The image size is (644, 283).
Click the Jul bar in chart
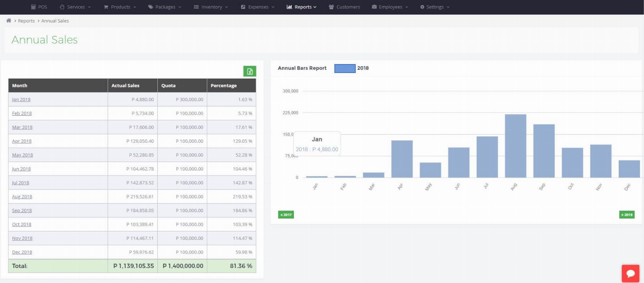[487, 157]
